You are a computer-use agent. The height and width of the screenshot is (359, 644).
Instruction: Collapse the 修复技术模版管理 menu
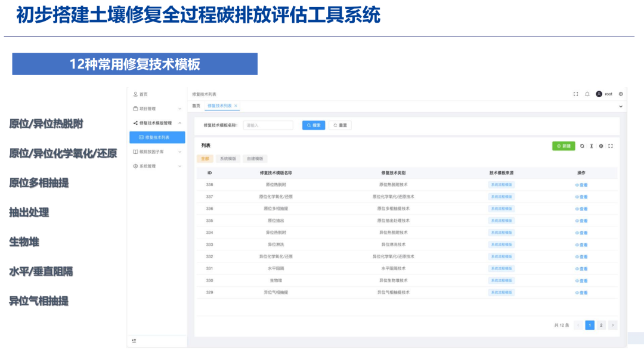[157, 122]
